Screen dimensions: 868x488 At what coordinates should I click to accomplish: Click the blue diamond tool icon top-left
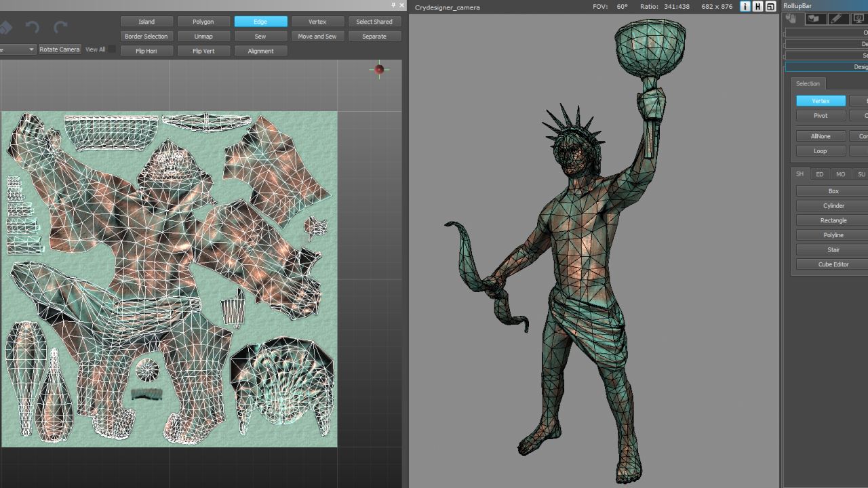pyautogui.click(x=5, y=27)
